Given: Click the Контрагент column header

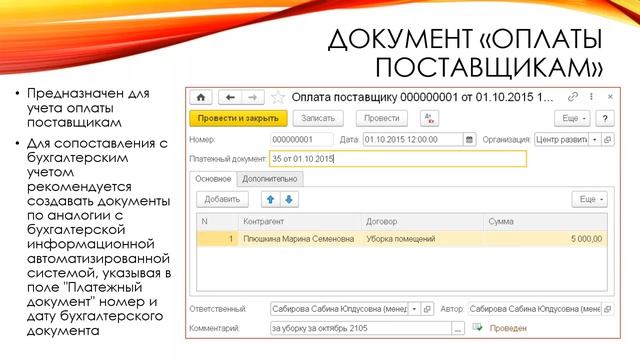Looking at the screenshot, I should (x=300, y=222).
